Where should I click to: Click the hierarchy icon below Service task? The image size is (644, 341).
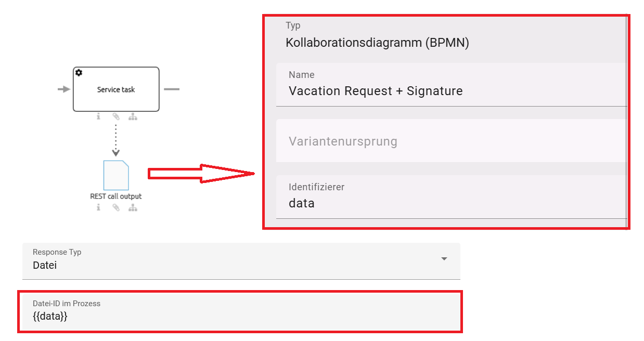coord(133,116)
